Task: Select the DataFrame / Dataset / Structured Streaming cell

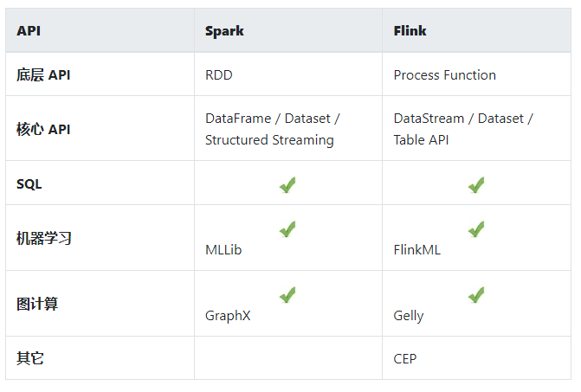Action: click(x=272, y=129)
